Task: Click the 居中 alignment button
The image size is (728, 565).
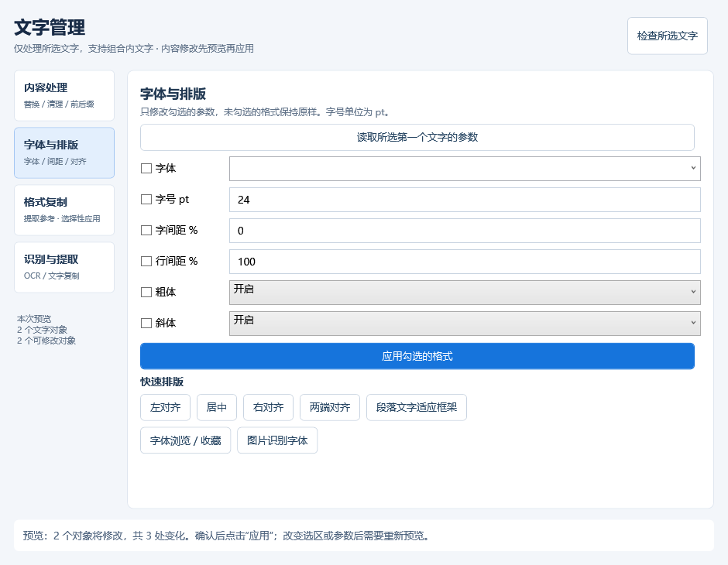Action: tap(217, 407)
